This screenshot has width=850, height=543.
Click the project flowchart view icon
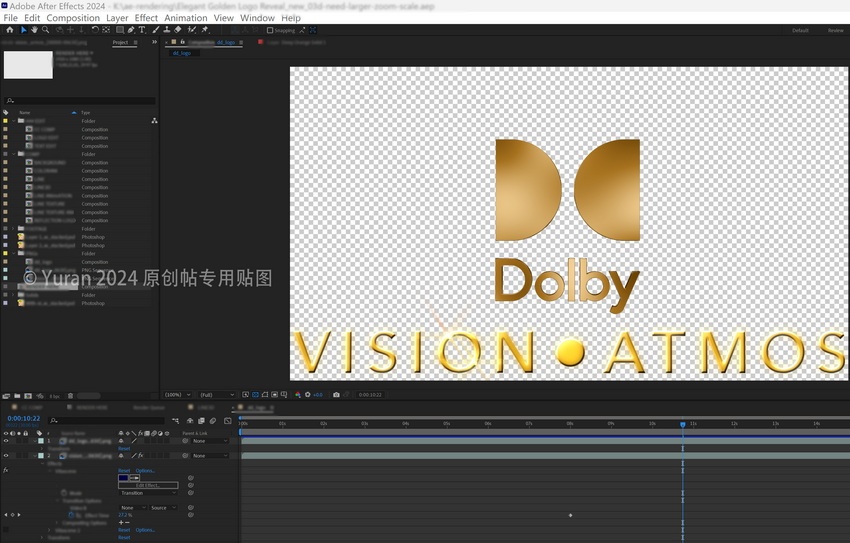pos(154,121)
